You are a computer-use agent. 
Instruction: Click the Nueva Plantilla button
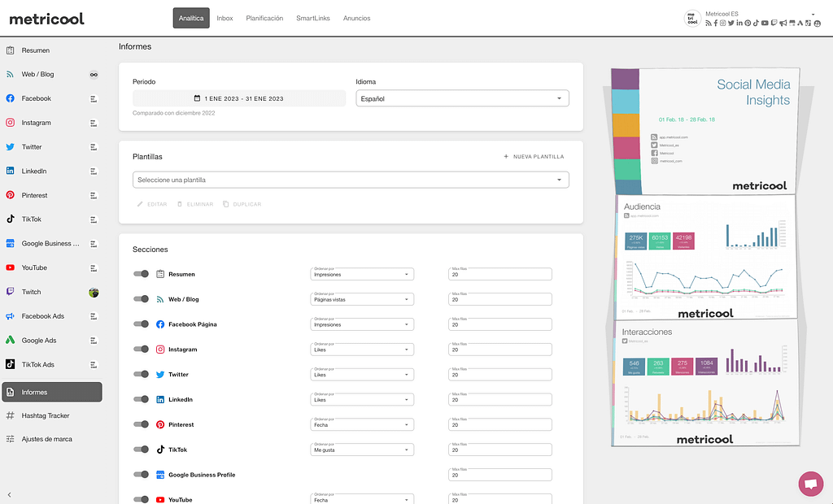[534, 157]
